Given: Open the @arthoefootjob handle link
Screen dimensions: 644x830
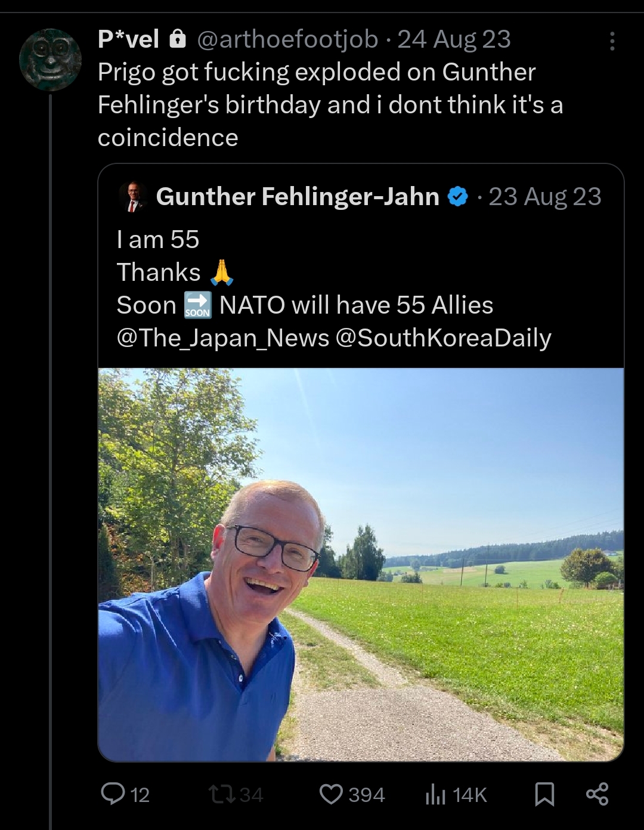Looking at the screenshot, I should click(x=287, y=40).
